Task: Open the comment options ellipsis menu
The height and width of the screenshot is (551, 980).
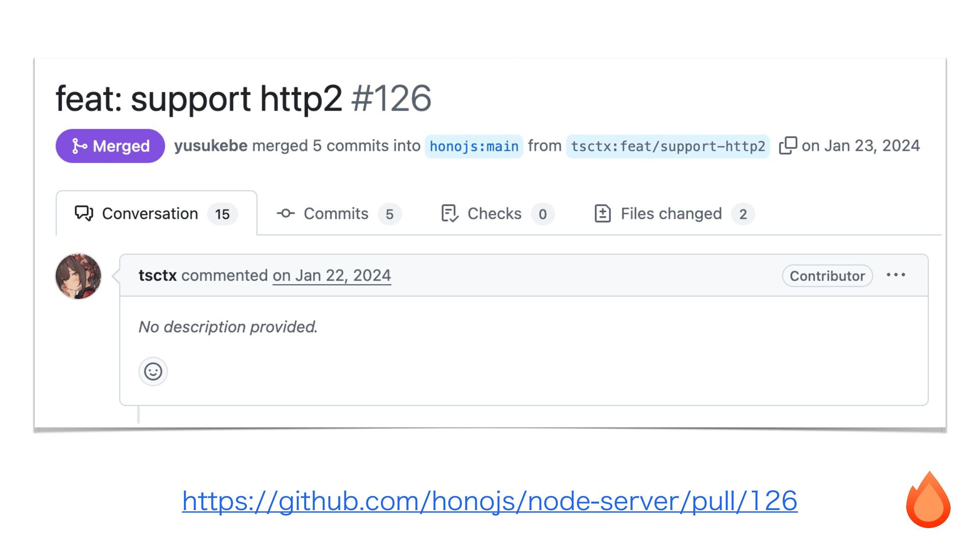Action: [x=896, y=275]
